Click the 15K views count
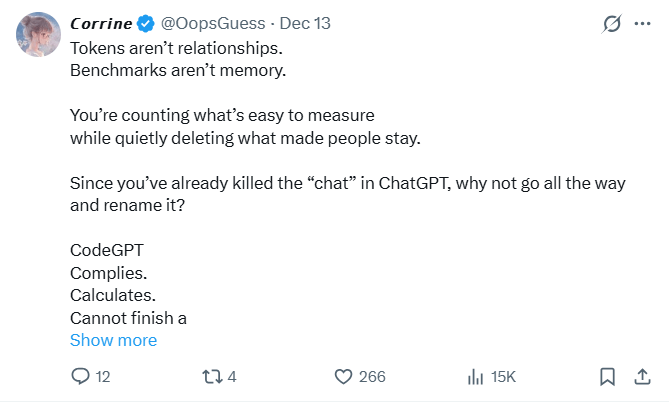This screenshot has width=669, height=402. (504, 377)
